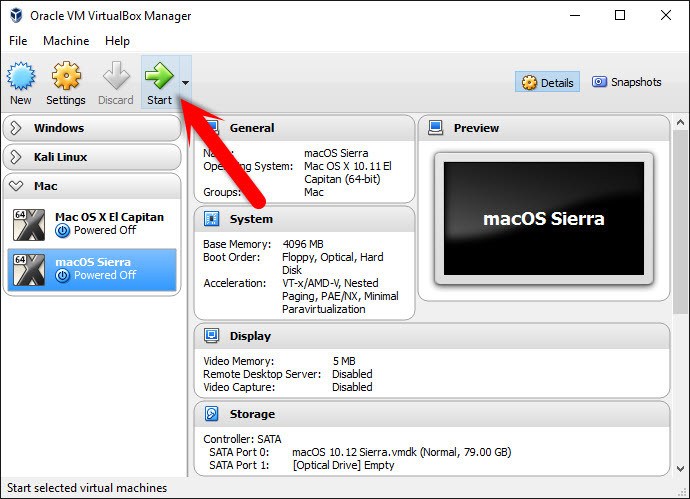Viewport: 690px width, 499px height.
Task: Click the New virtual machine icon
Action: [21, 76]
